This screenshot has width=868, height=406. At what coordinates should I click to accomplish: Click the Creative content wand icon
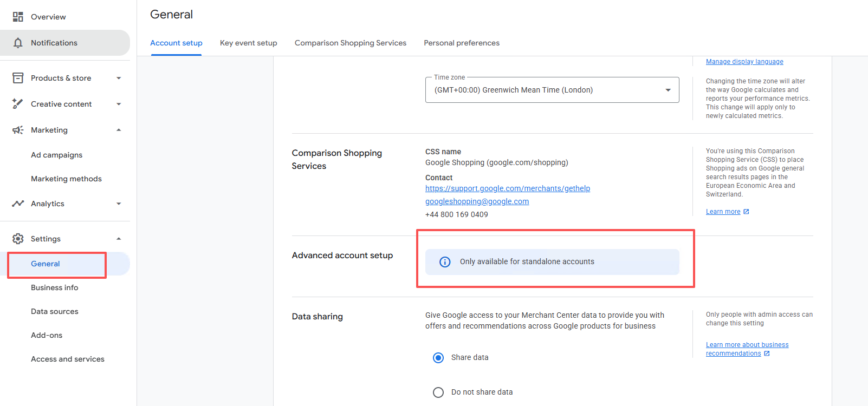click(x=18, y=103)
